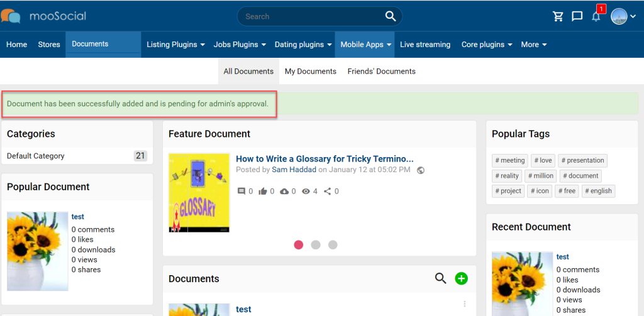This screenshot has width=644, height=316.
Task: Open the user avatar account menu
Action: pyautogui.click(x=623, y=16)
